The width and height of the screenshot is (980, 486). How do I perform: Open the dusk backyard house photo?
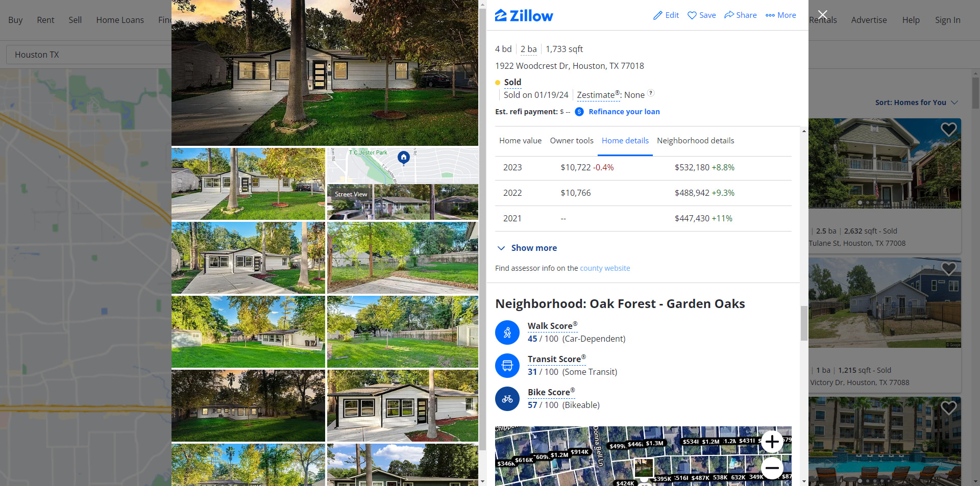(x=248, y=405)
